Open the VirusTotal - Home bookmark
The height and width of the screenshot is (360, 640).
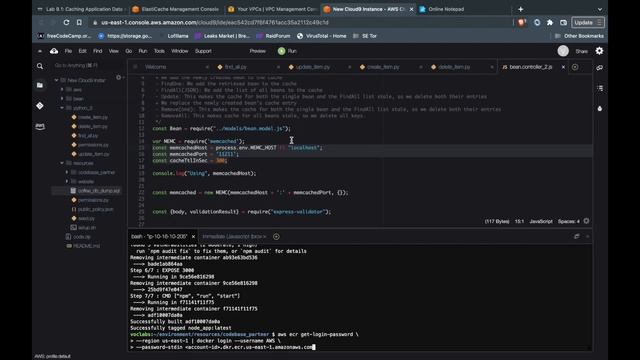click(322, 36)
